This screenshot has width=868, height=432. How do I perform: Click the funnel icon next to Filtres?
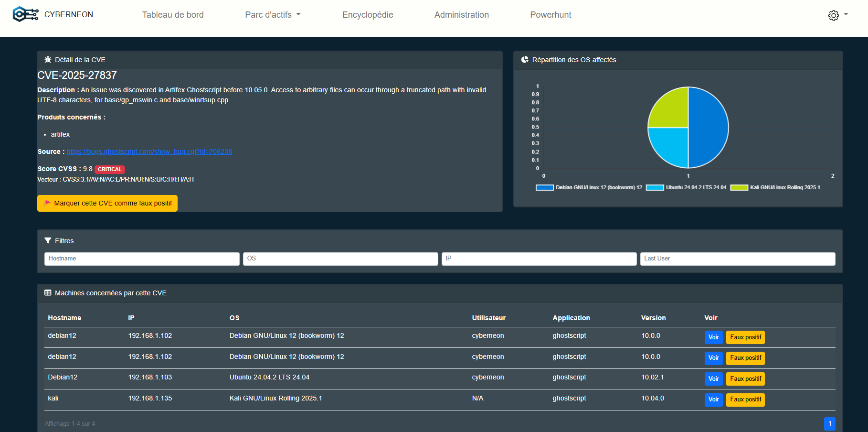[x=48, y=241]
